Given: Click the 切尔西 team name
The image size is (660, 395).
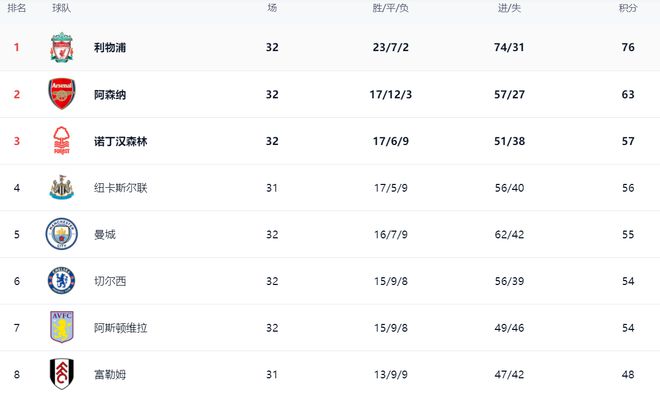Looking at the screenshot, I should pyautogui.click(x=110, y=281).
